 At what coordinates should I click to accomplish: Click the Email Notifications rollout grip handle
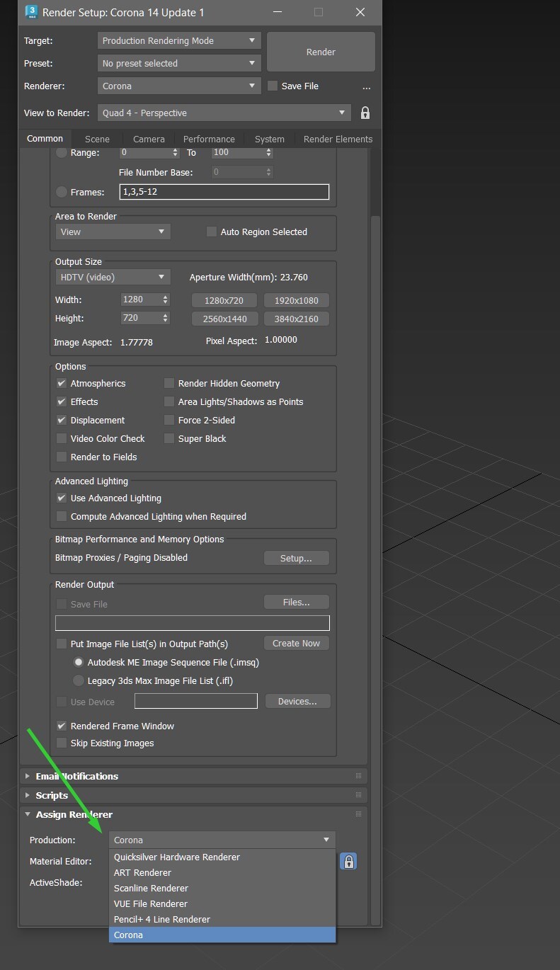tap(358, 776)
